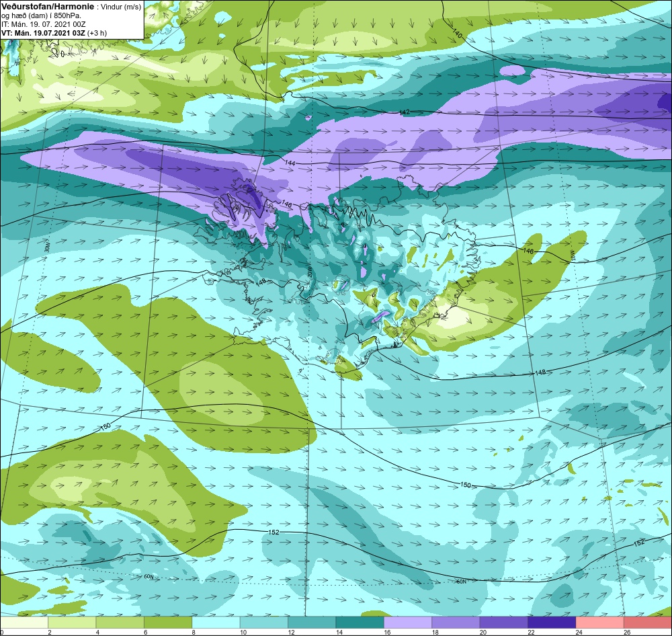Click the light cyan 8–10 m/s legend swatch

tap(216, 623)
